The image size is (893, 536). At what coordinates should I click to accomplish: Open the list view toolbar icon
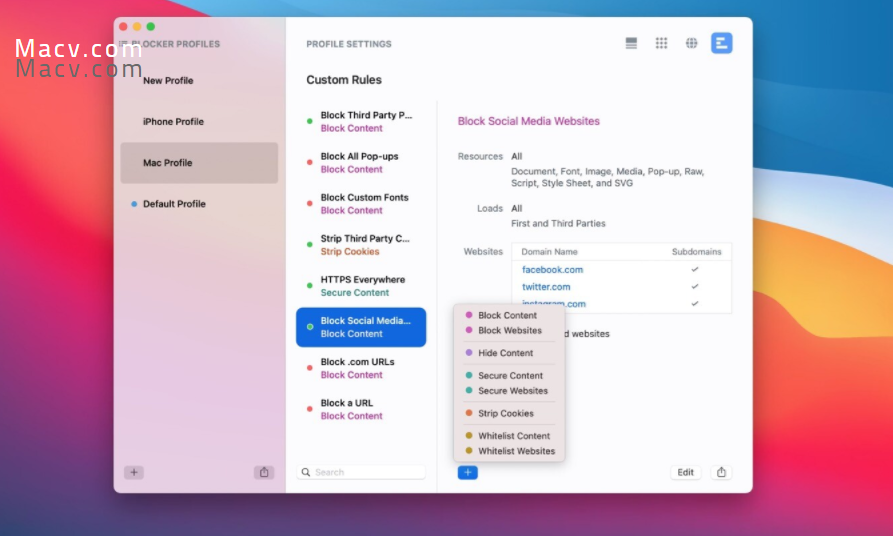coord(631,43)
